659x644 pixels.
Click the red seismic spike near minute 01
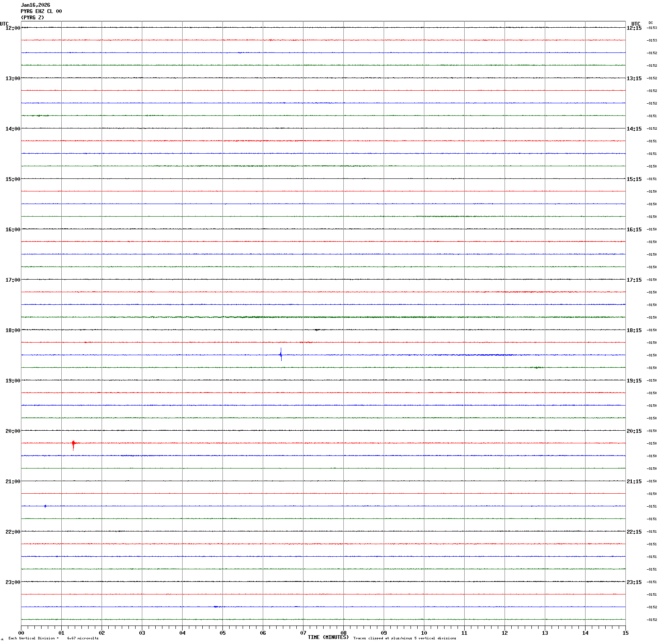pos(73,444)
